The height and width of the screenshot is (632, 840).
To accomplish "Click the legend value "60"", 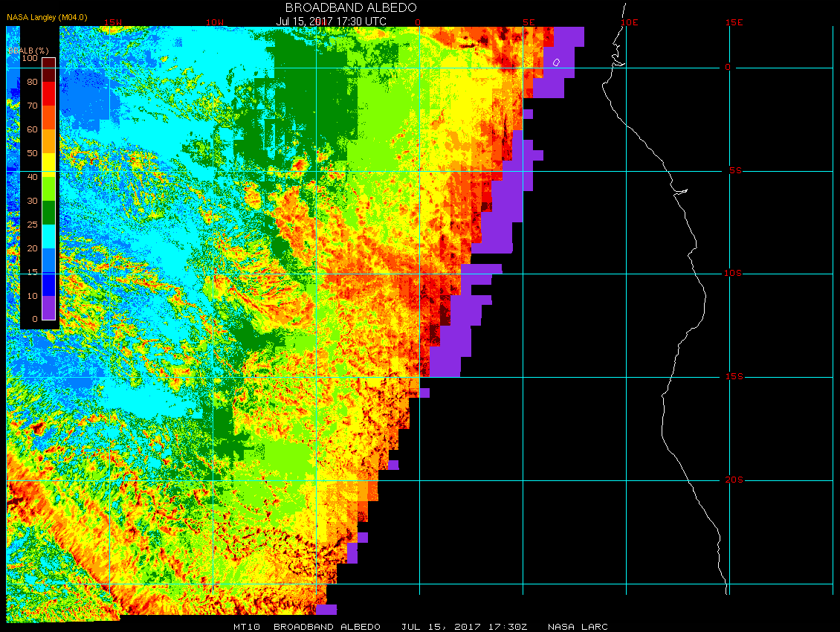I will click(x=33, y=129).
